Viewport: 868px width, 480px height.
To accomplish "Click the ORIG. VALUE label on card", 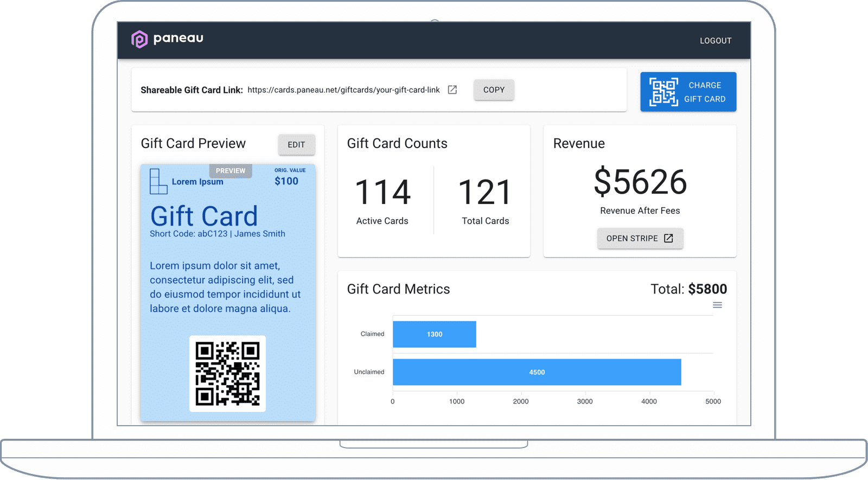I will click(x=290, y=170).
